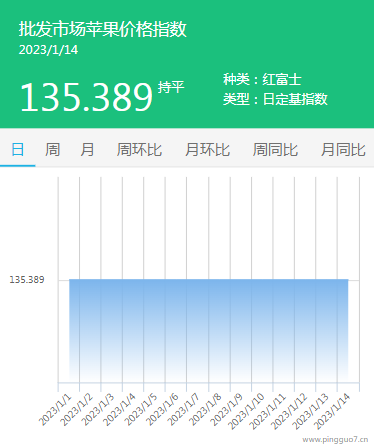Switch to the 周 weekly tab
374x448 pixels.
click(x=52, y=149)
